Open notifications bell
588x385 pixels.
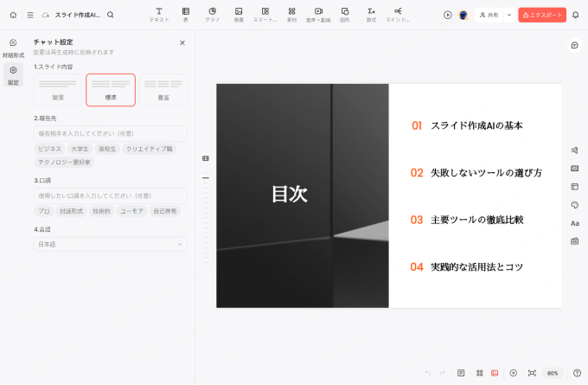[x=576, y=15]
